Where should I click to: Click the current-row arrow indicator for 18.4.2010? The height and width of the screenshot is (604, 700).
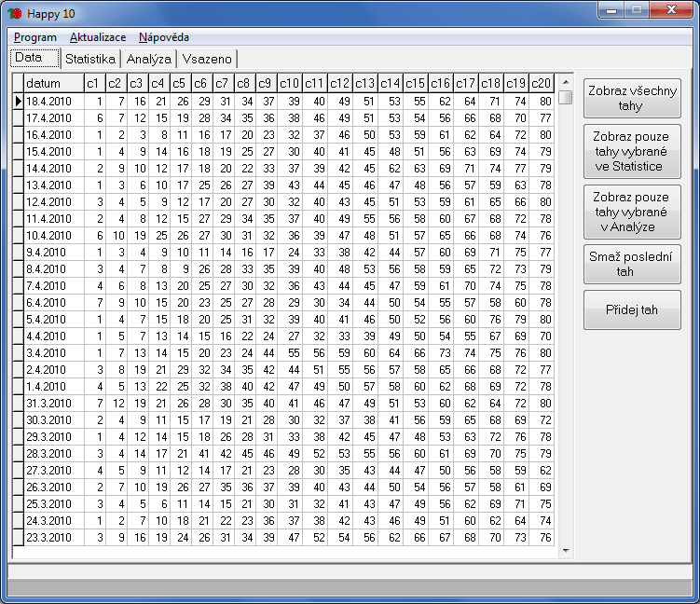(x=18, y=102)
